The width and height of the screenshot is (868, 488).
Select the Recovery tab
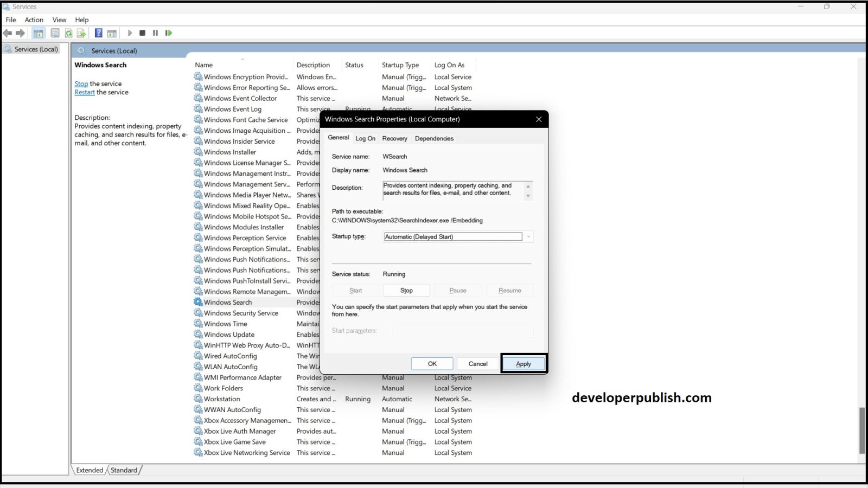tap(395, 138)
